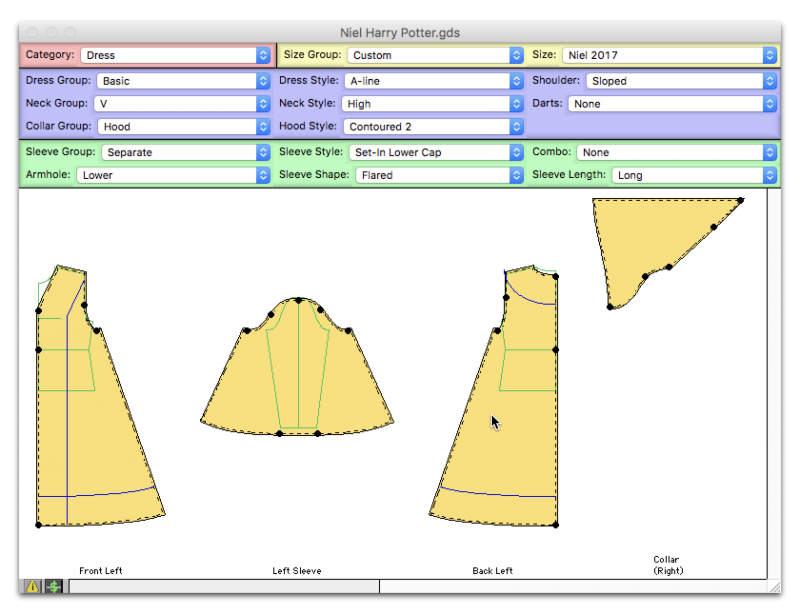Click the top control point of the sleeve cap
The height and width of the screenshot is (615, 800).
pos(298,300)
